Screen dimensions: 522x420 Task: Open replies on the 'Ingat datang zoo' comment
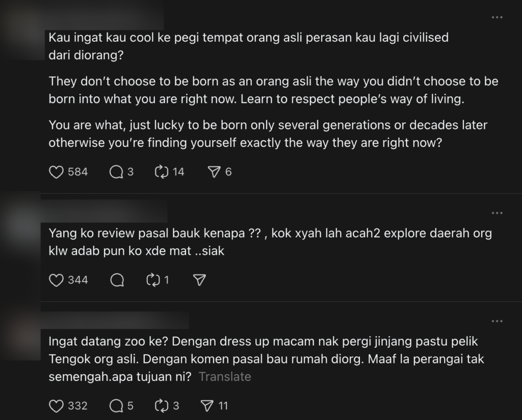[117, 406]
